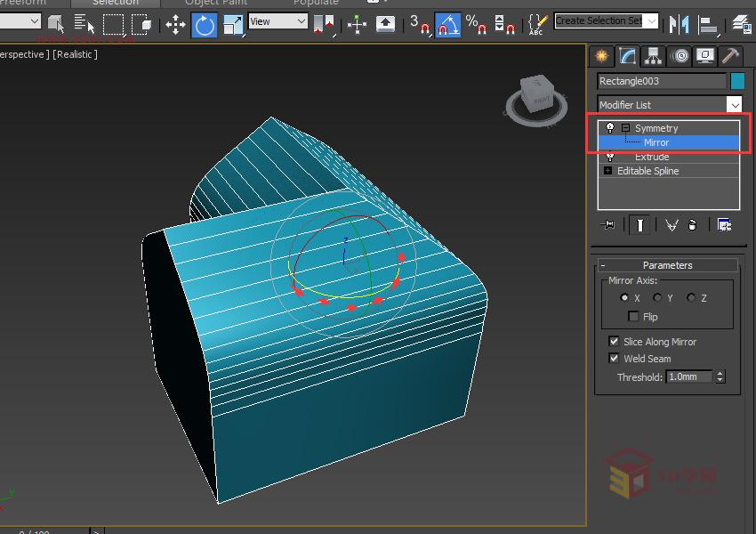This screenshot has height=534, width=756.
Task: Open the Layer Manager icon
Action: [x=742, y=24]
